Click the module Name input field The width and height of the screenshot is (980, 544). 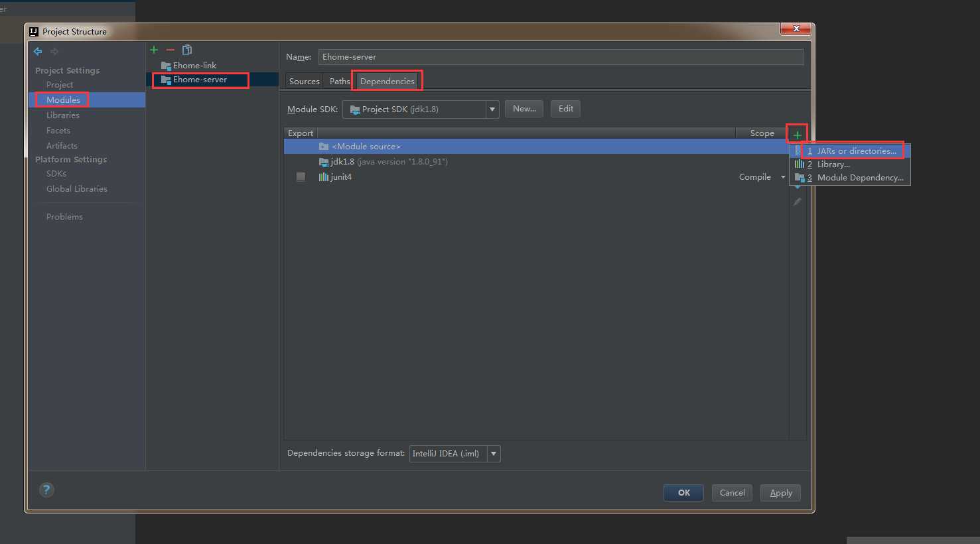pyautogui.click(x=561, y=57)
